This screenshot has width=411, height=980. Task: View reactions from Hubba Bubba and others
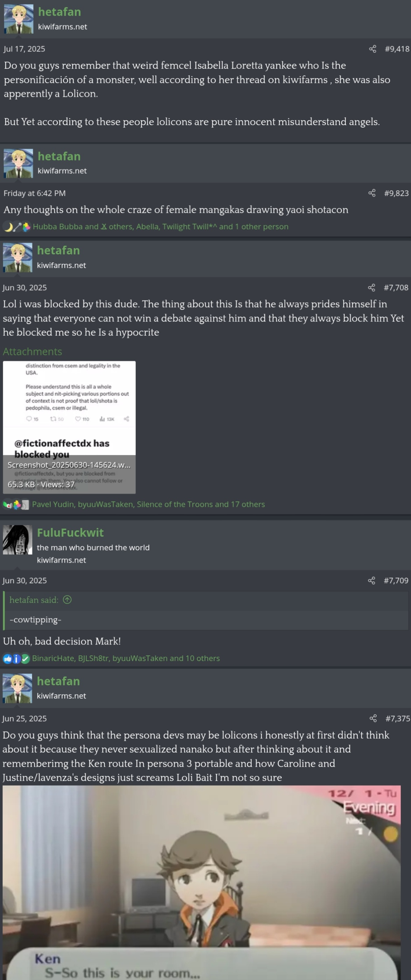tap(160, 226)
